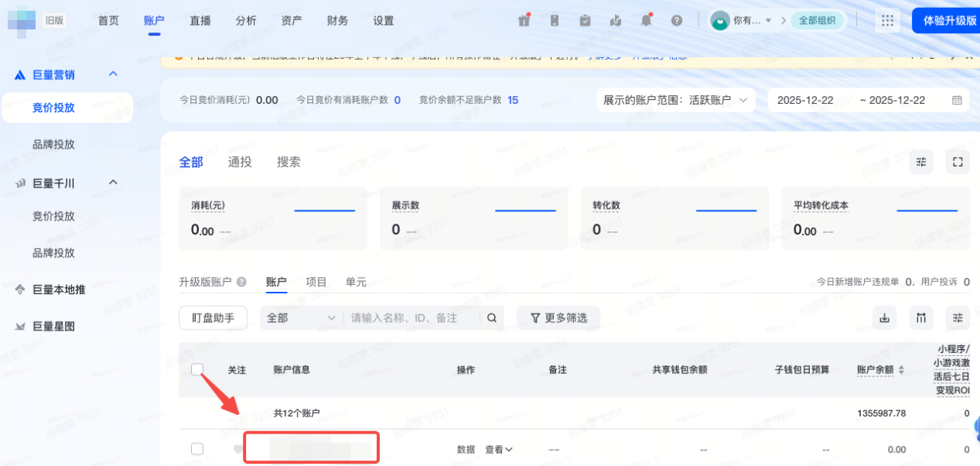Open 设置 in top nav

point(383,21)
